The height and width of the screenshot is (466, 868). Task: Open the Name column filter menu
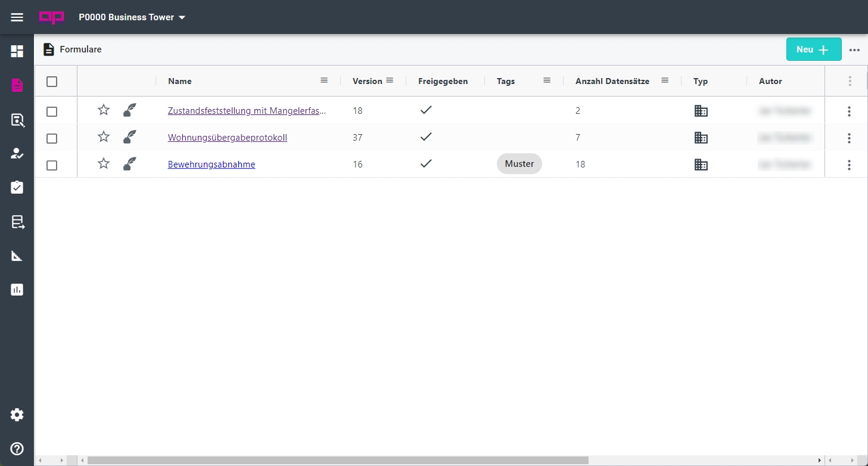pyautogui.click(x=324, y=80)
